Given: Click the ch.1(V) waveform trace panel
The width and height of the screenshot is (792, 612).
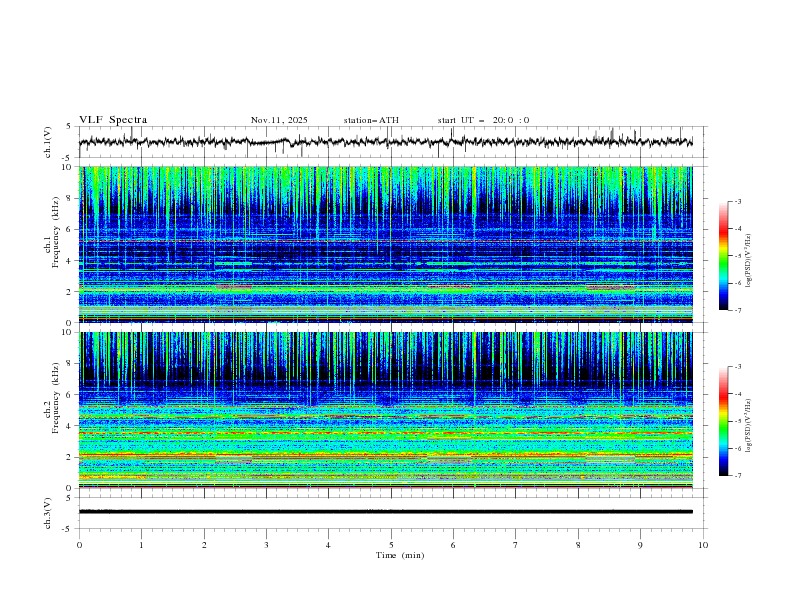Looking at the screenshot, I should click(391, 142).
